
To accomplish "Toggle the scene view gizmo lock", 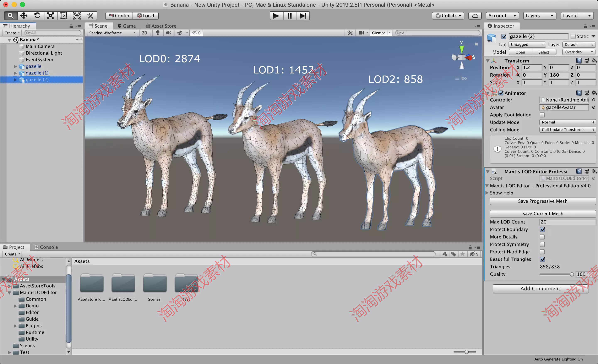I will click(476, 44).
